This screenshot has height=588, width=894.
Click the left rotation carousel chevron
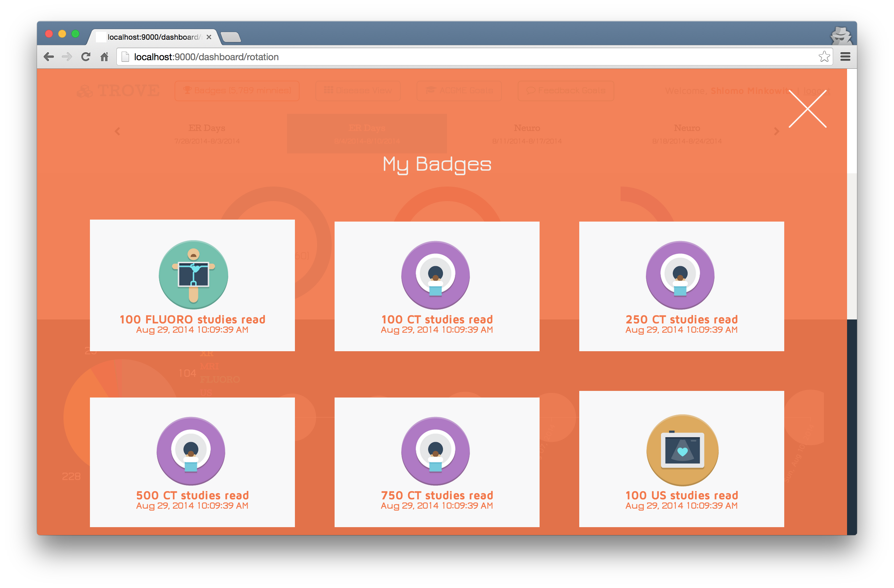point(117,131)
